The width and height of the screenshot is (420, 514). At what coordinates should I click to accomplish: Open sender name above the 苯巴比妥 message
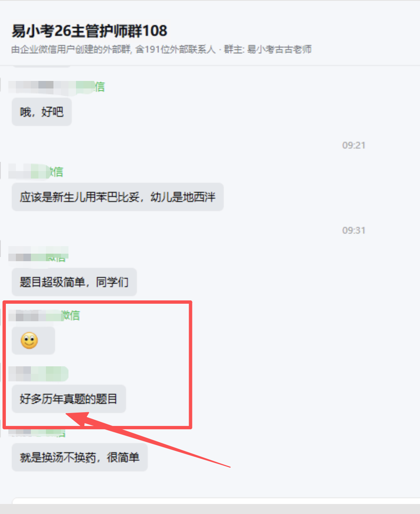(36, 171)
